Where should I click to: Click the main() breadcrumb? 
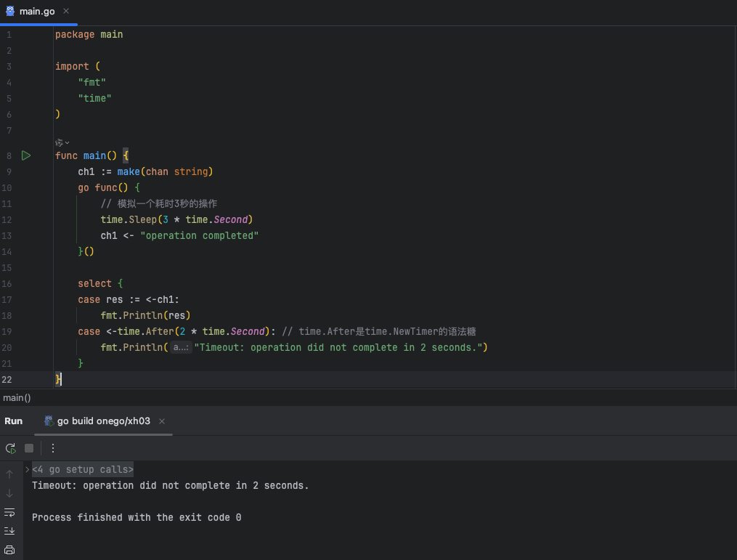tap(17, 398)
